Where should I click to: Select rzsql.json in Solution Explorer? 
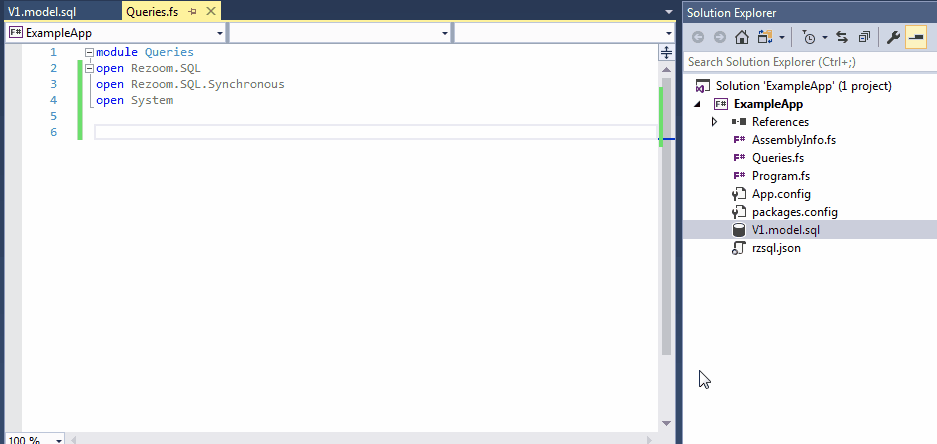(x=776, y=247)
